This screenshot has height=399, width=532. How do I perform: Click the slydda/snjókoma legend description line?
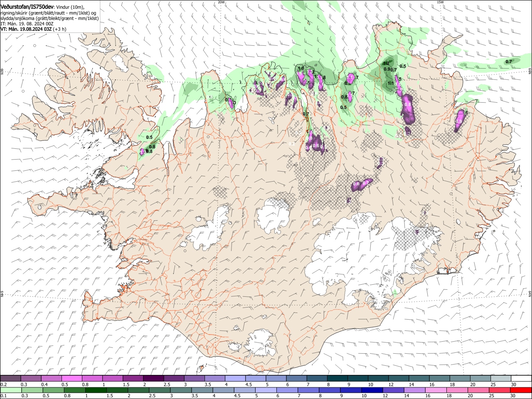(x=49, y=18)
